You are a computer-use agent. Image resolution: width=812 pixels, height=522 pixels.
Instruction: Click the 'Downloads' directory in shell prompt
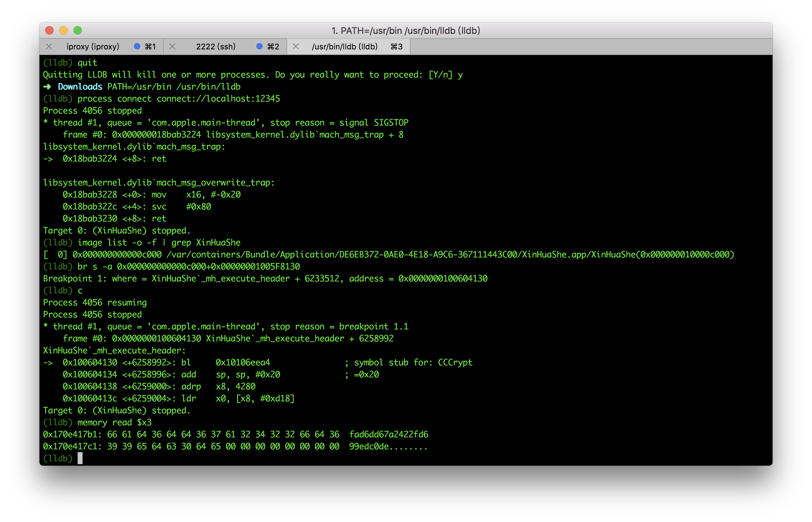tap(80, 86)
